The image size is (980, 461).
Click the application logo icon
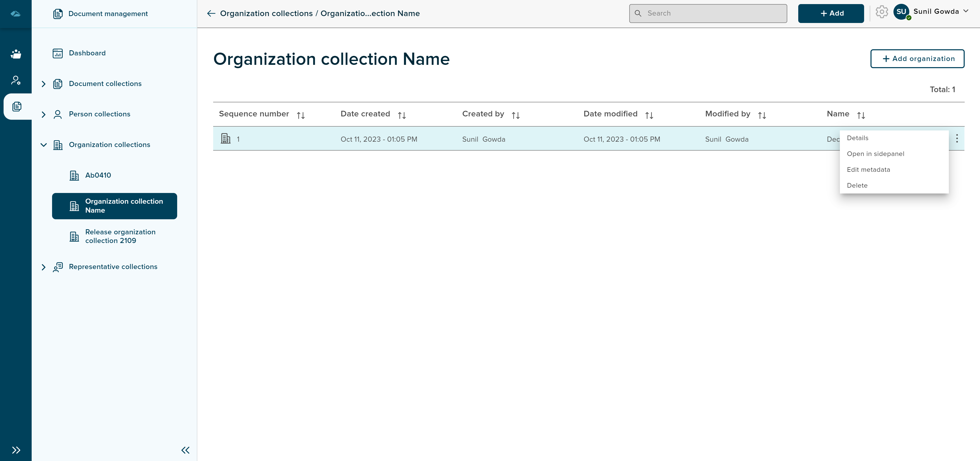pyautogui.click(x=16, y=14)
